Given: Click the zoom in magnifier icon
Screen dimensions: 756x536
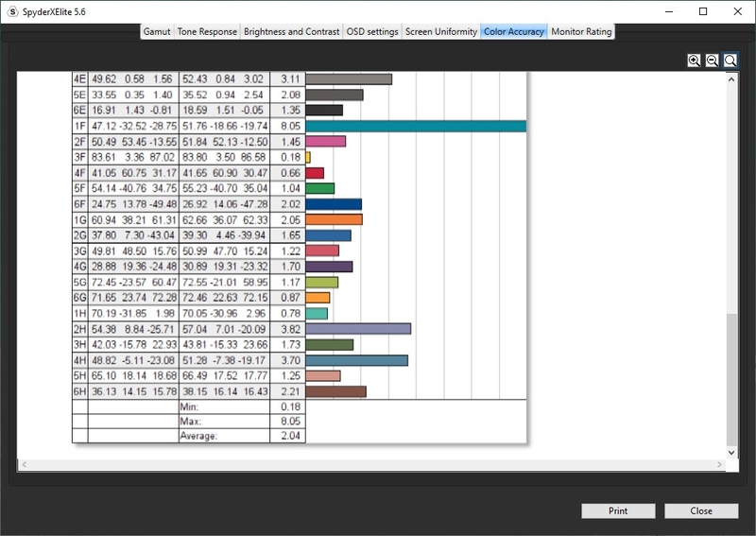Looking at the screenshot, I should [694, 61].
